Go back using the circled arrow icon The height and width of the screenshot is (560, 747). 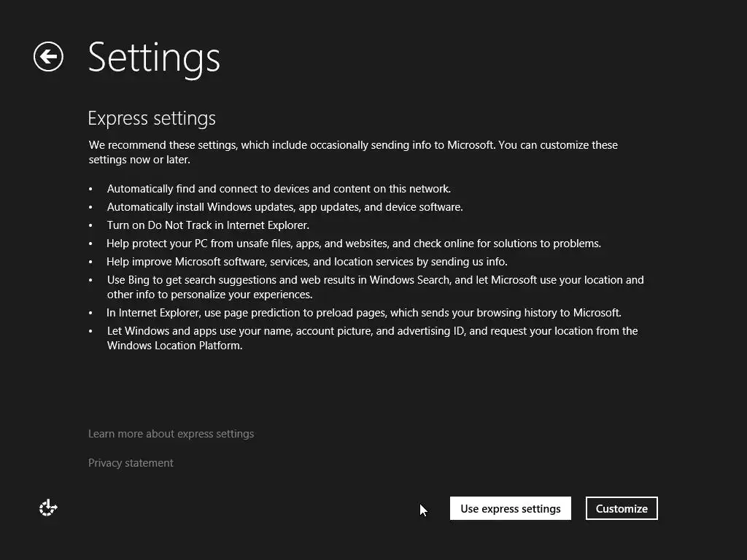coord(48,57)
